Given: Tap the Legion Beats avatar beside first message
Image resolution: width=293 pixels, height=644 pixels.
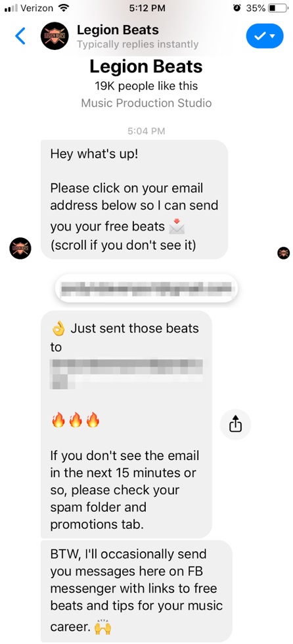Looking at the screenshot, I should click(x=20, y=248).
